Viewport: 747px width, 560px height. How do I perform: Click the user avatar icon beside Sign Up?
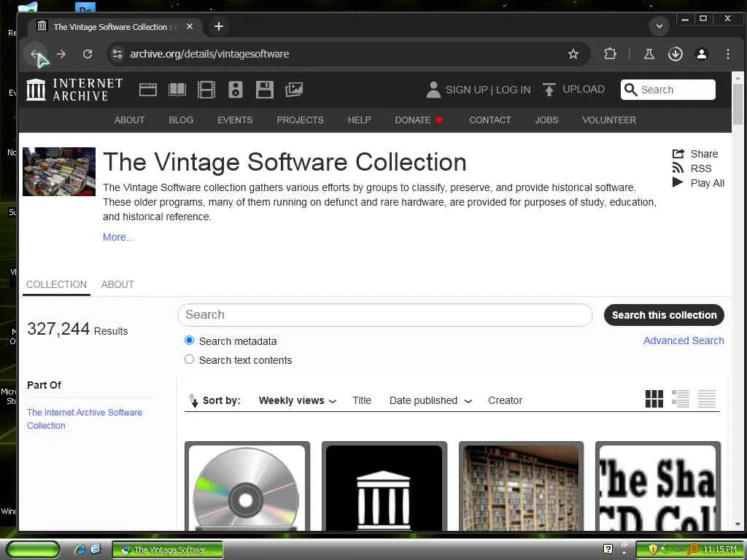tap(433, 90)
